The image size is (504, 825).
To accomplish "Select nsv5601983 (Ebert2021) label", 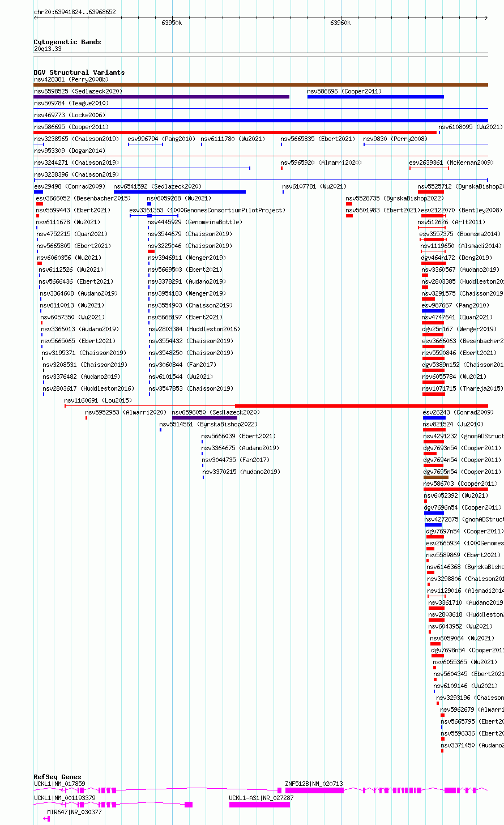I will pyautogui.click(x=383, y=210).
